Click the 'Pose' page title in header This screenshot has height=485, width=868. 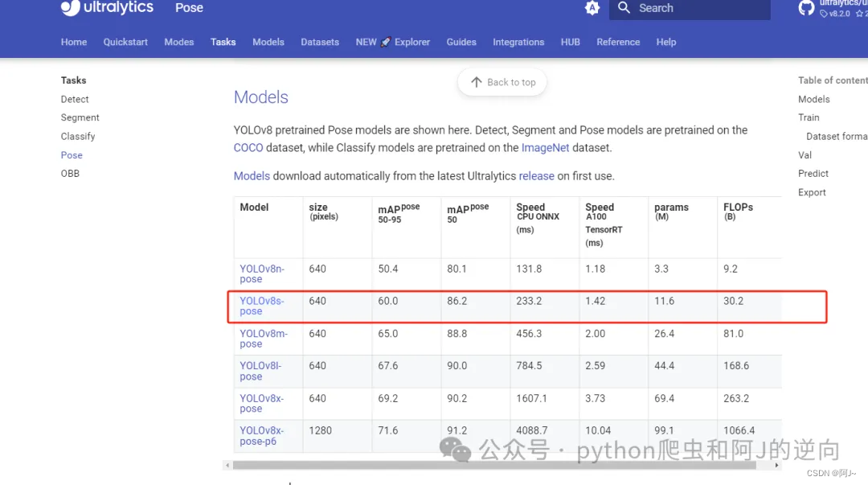(x=189, y=8)
